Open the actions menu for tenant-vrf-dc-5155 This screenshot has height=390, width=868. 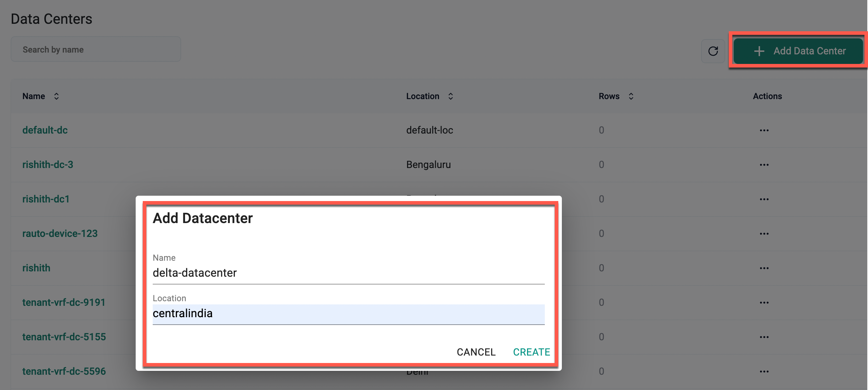click(x=764, y=337)
